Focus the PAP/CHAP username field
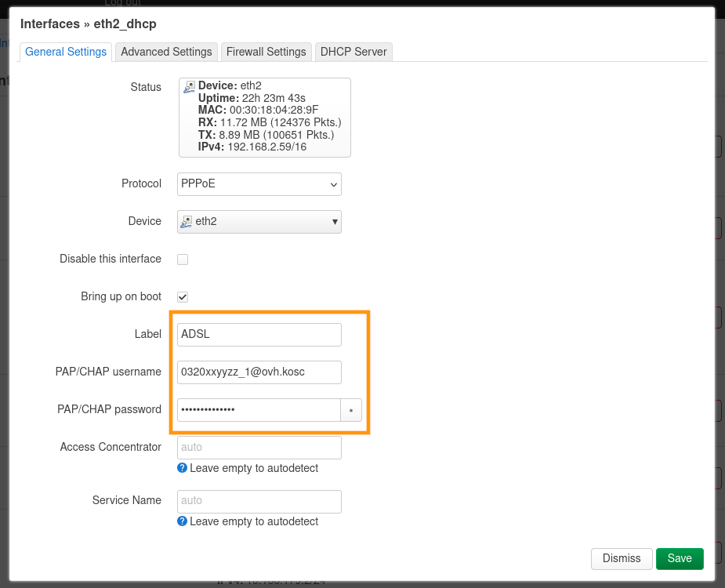The image size is (725, 588). [x=259, y=372]
